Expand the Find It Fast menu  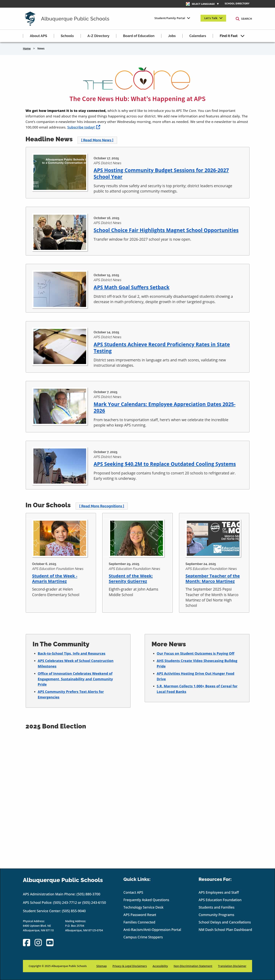[232, 36]
